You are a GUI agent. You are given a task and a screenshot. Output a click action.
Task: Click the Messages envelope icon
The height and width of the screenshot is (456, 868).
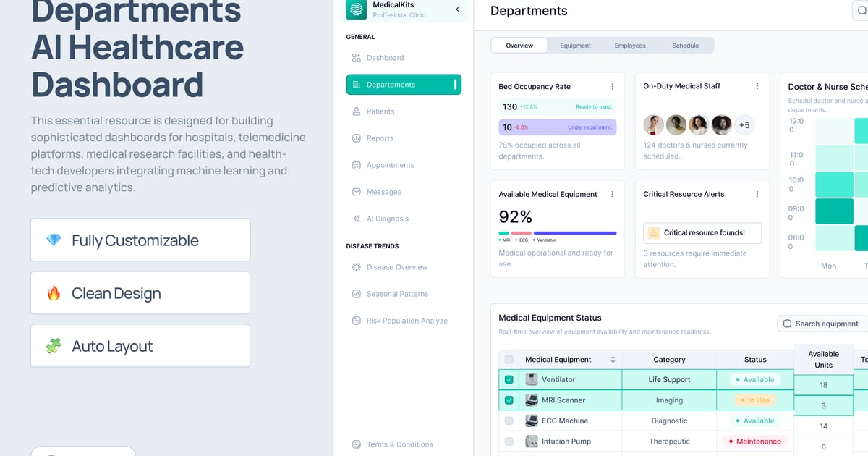click(x=356, y=192)
